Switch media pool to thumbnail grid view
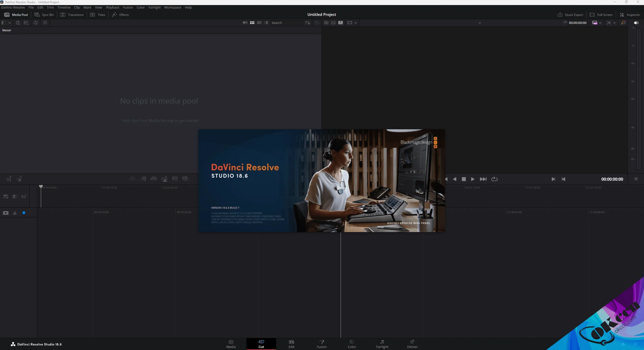 (252, 23)
